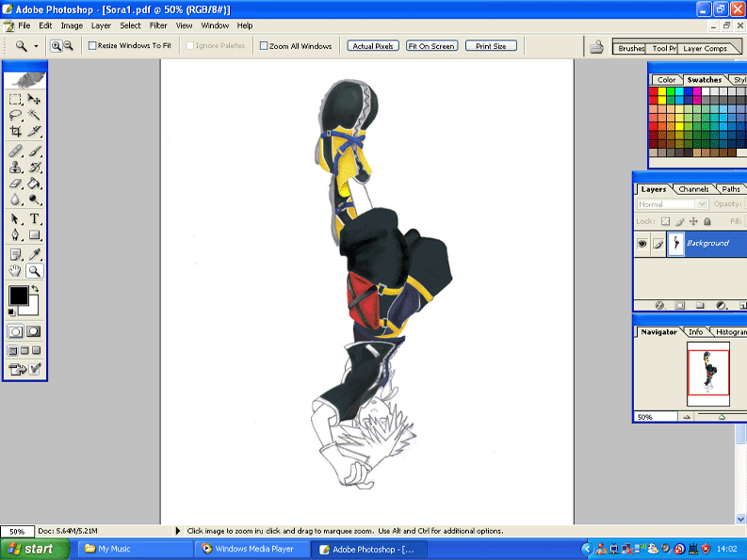Screen dimensions: 747x560
Task: Select the Rectangle shape tool
Action: [34, 234]
